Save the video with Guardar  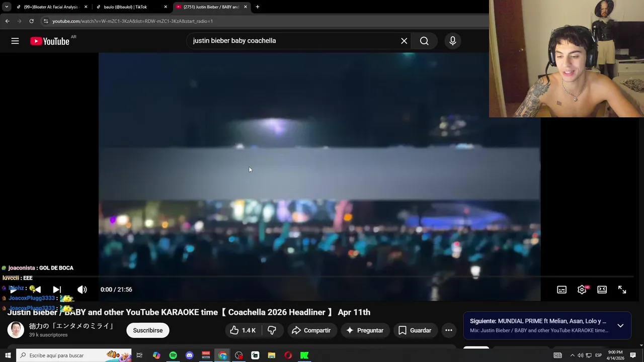coord(415,330)
